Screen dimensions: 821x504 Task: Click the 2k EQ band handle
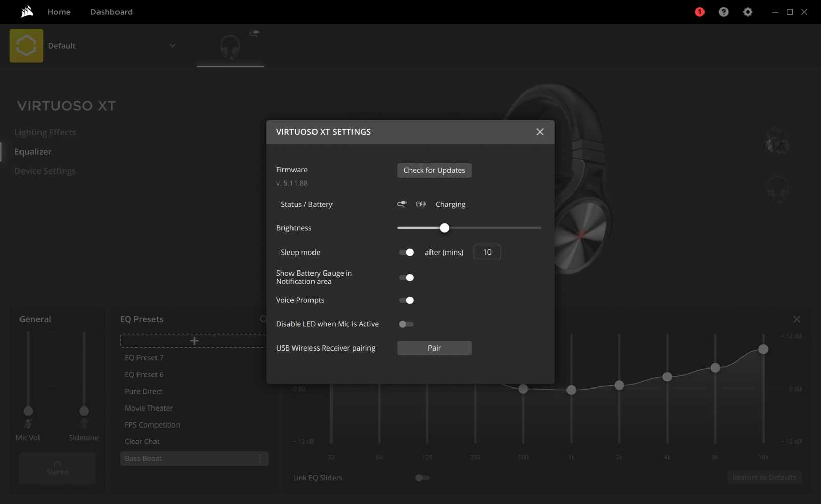pos(619,385)
